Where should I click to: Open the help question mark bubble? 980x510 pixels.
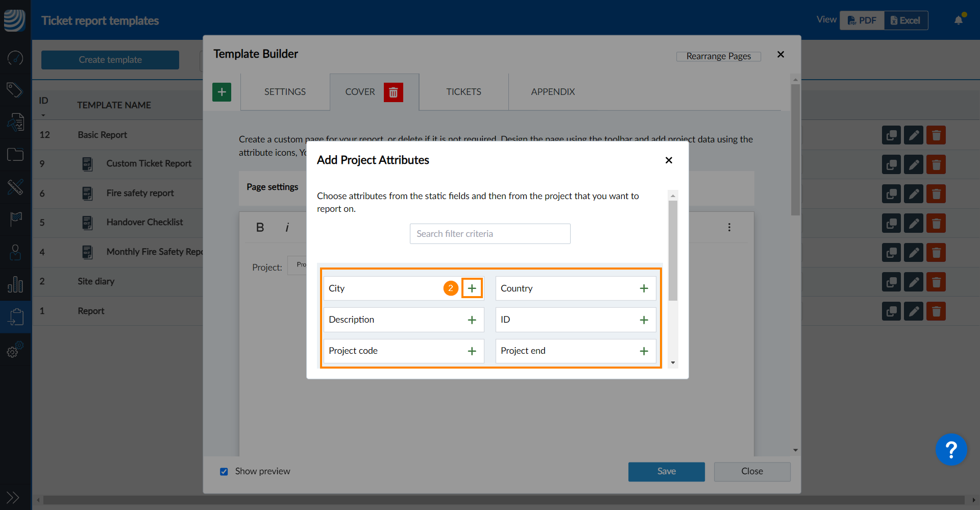(x=951, y=450)
